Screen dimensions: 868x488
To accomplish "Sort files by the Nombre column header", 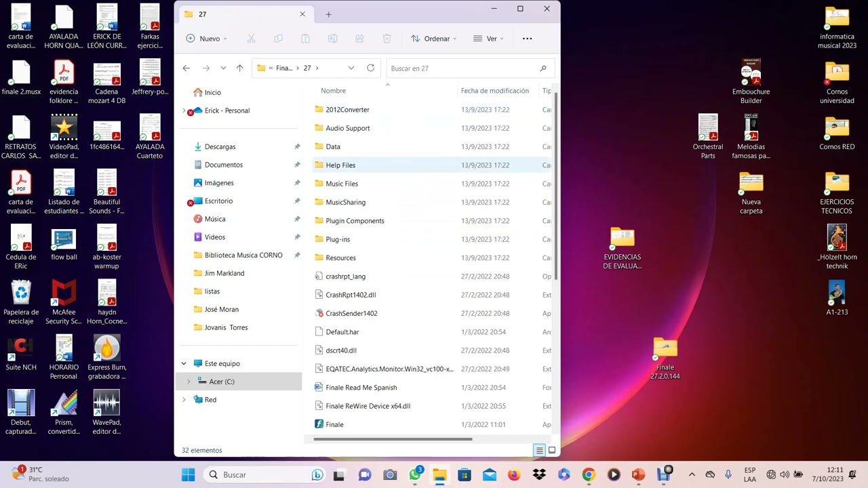I will (x=333, y=91).
